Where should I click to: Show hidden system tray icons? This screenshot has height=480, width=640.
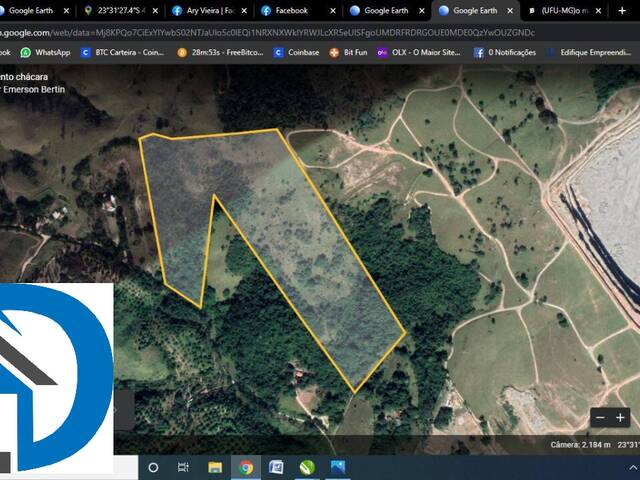click(633, 468)
